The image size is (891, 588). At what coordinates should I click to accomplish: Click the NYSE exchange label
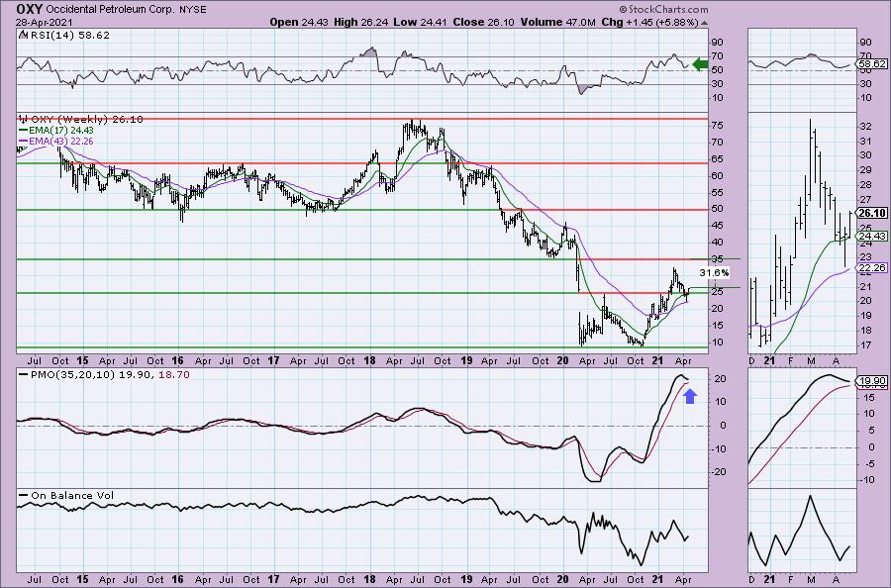click(191, 10)
